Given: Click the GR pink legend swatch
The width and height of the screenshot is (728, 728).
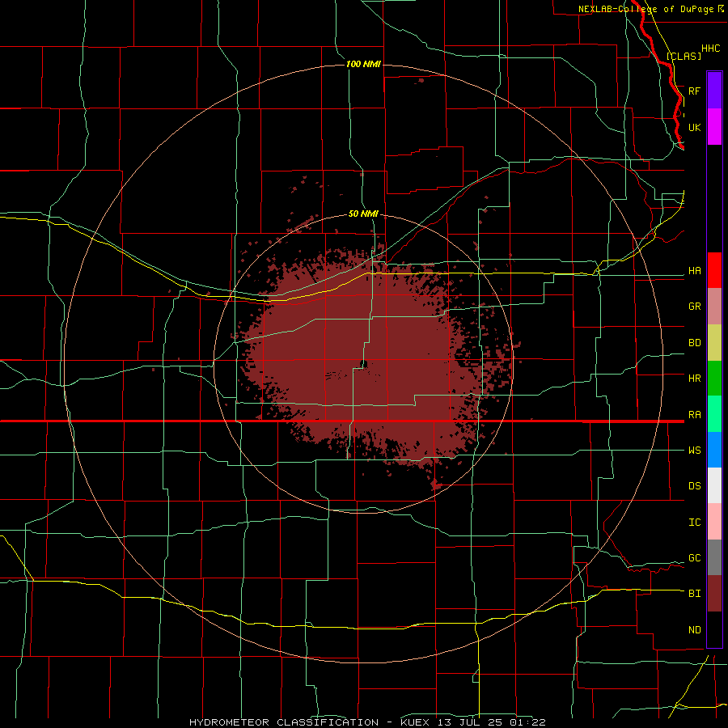Looking at the screenshot, I should point(714,306).
